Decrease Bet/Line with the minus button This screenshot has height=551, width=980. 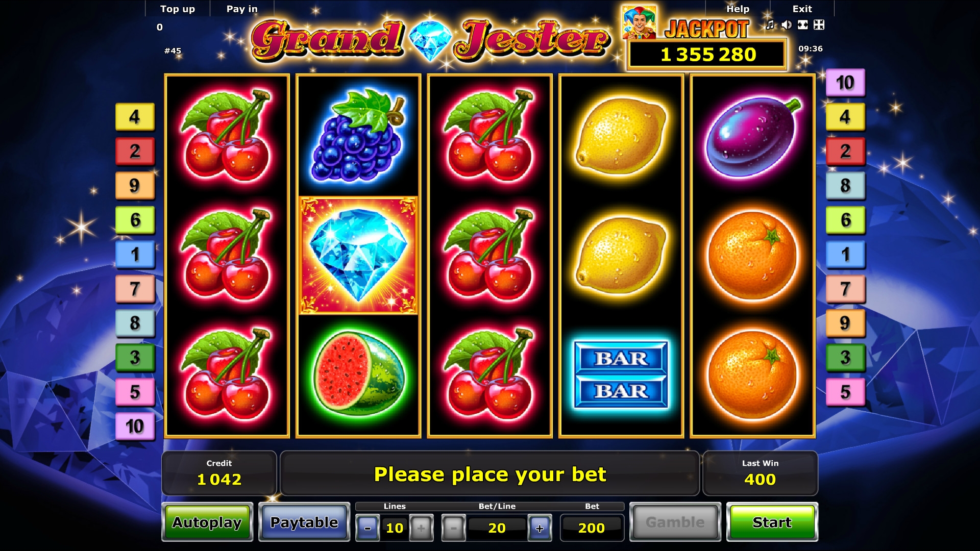coord(454,528)
